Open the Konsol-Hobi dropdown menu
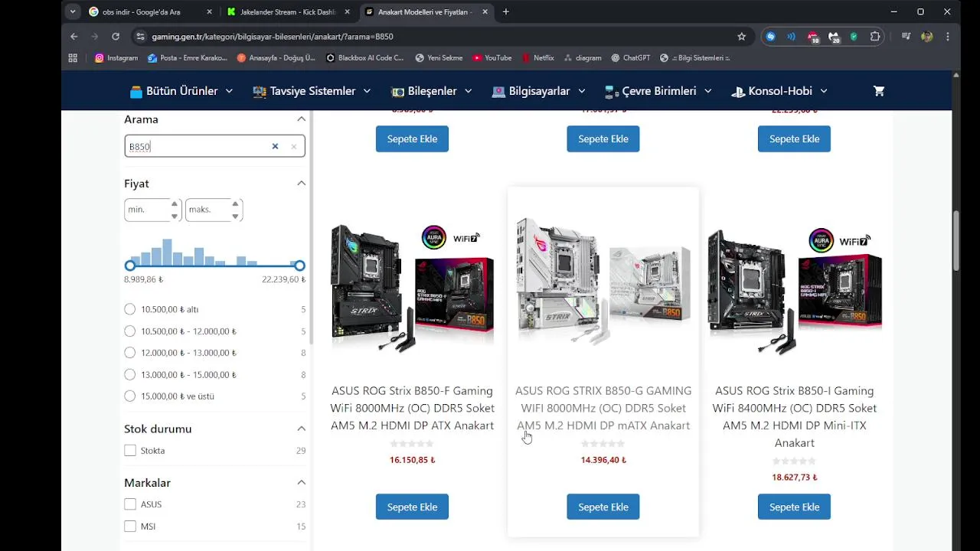This screenshot has height=551, width=980. tap(779, 91)
